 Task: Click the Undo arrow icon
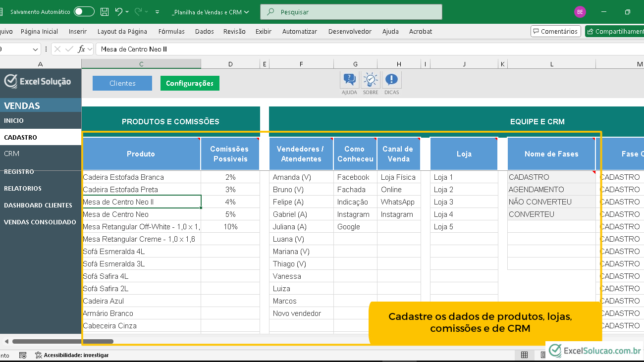118,11
